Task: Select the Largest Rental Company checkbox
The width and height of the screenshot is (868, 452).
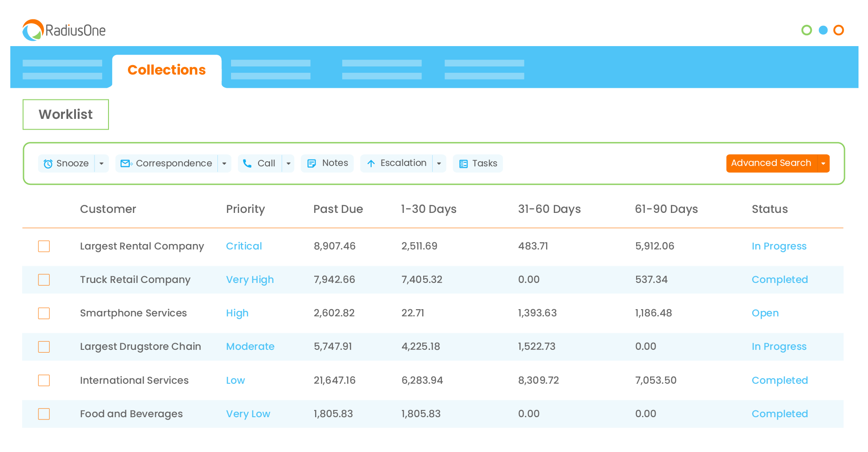Action: pyautogui.click(x=44, y=246)
